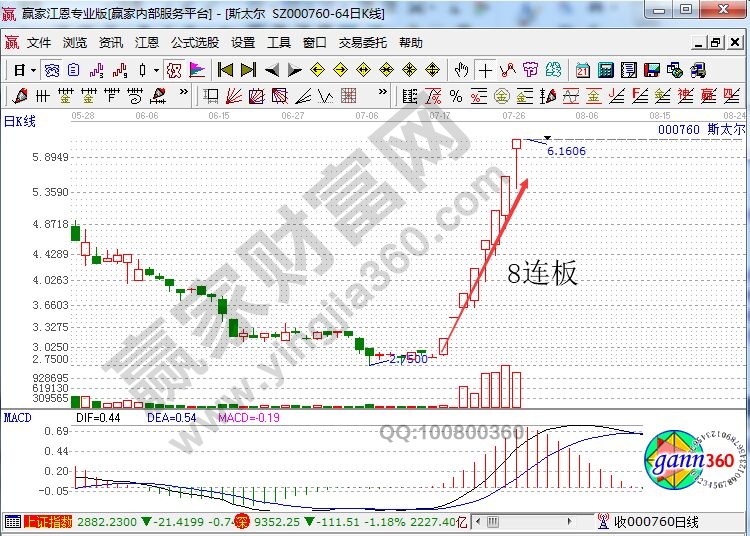Click the MACD indicator label
Viewport: 750px width, 536px height.
18,417
